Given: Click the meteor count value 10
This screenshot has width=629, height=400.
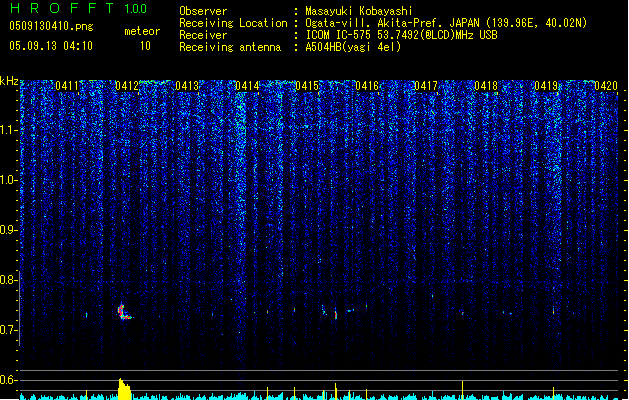Looking at the screenshot, I should [x=145, y=46].
